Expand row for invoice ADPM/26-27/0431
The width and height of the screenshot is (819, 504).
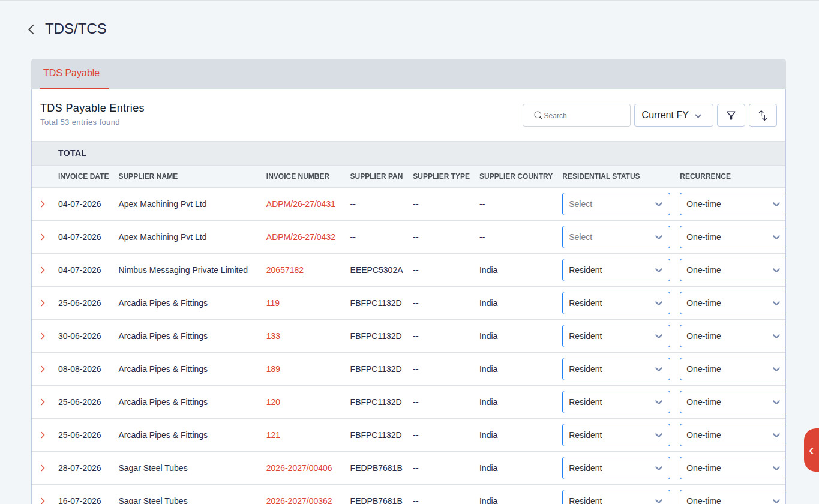43,204
